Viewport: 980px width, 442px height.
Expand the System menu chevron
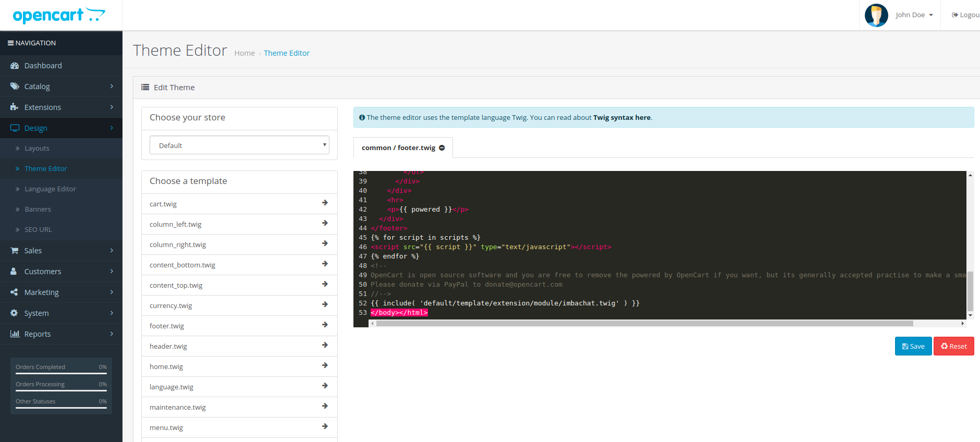click(x=112, y=313)
